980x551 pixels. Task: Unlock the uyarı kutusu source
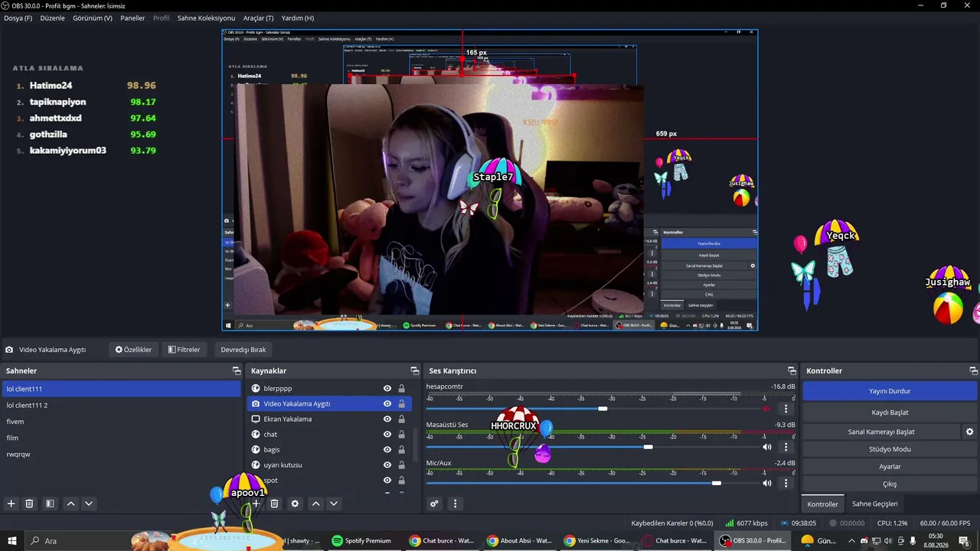coord(401,465)
